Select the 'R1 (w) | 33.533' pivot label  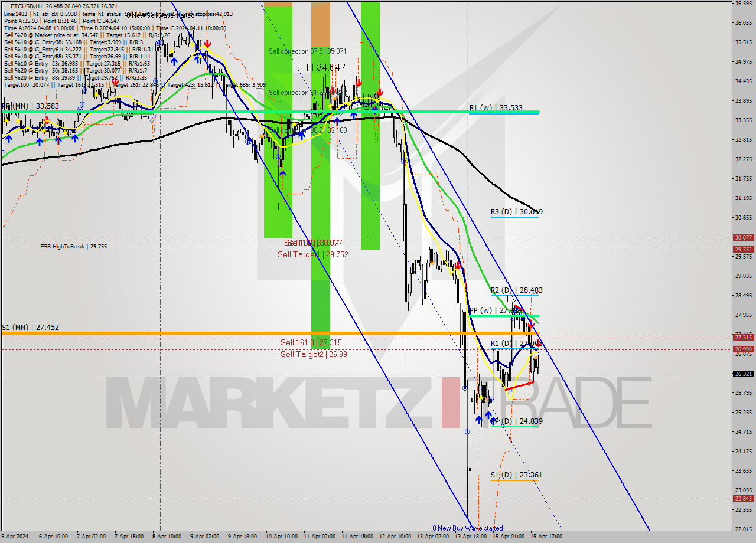tap(496, 107)
